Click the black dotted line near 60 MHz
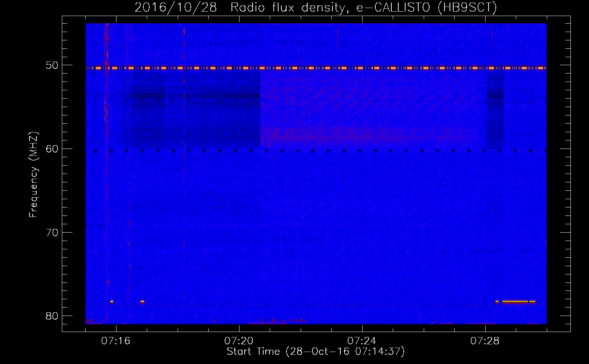This screenshot has width=589, height=364. (x=320, y=150)
